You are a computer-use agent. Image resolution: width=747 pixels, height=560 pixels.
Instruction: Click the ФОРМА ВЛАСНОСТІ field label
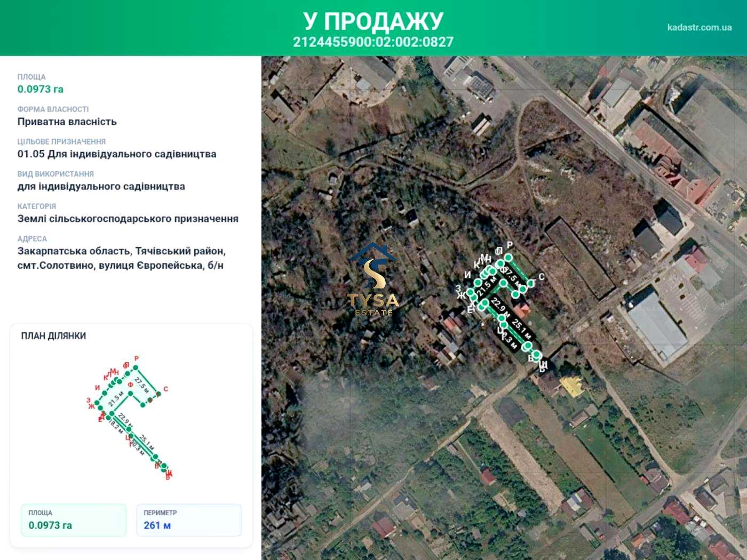coord(53,109)
